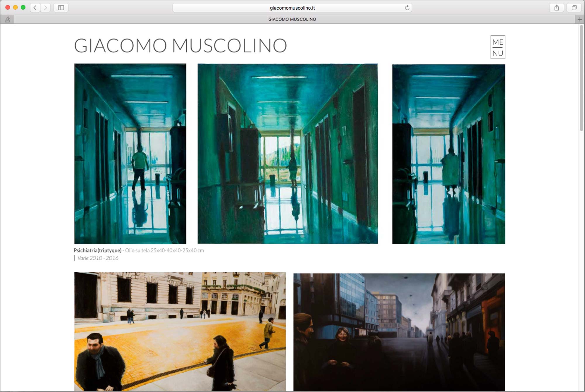Toggle the Safari sidebar
This screenshot has height=392, width=585.
coord(61,8)
